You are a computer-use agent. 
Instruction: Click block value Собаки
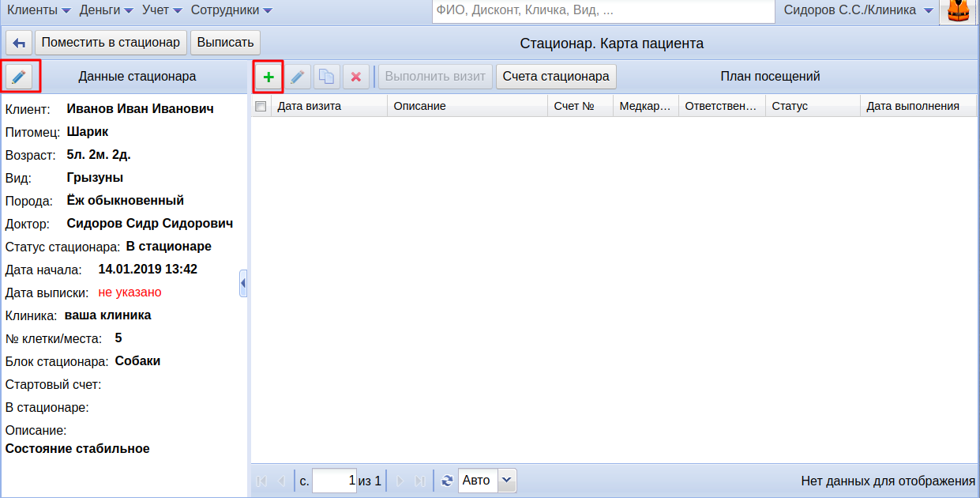point(137,361)
